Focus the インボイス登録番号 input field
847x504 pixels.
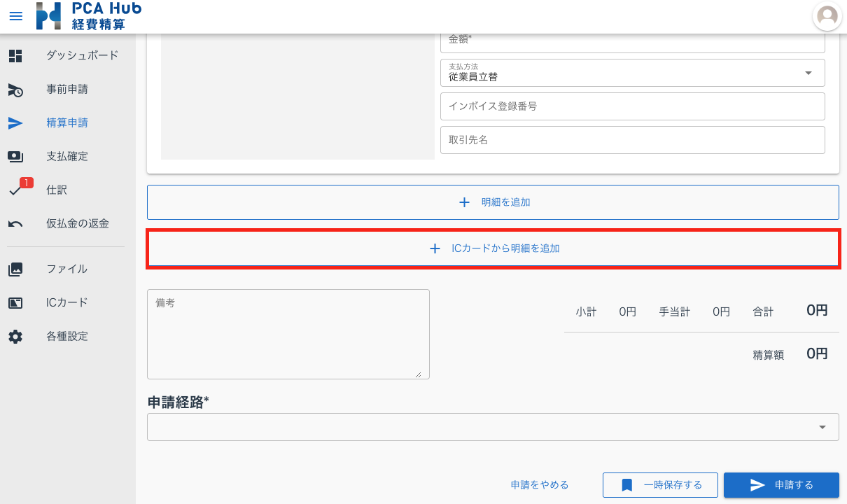click(632, 106)
